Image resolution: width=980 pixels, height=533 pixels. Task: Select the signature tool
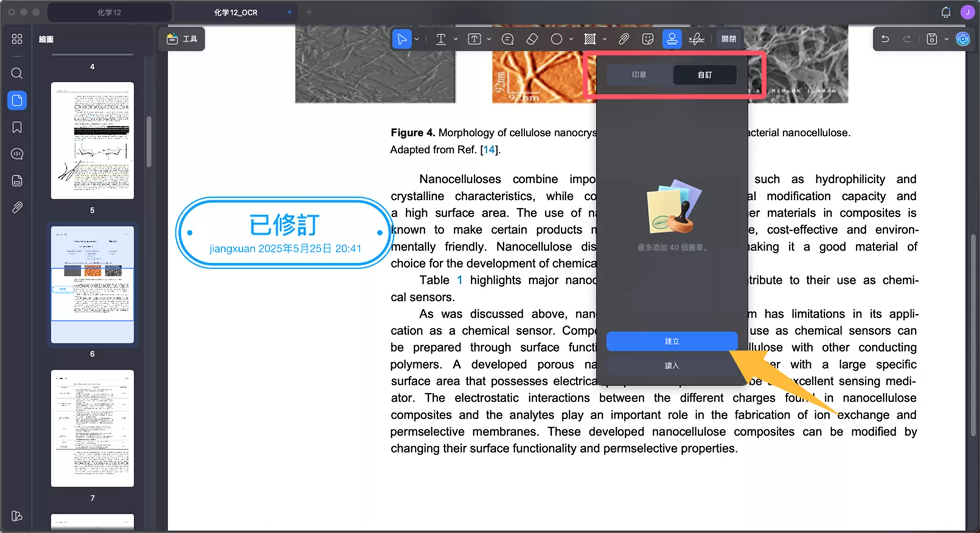tap(697, 39)
